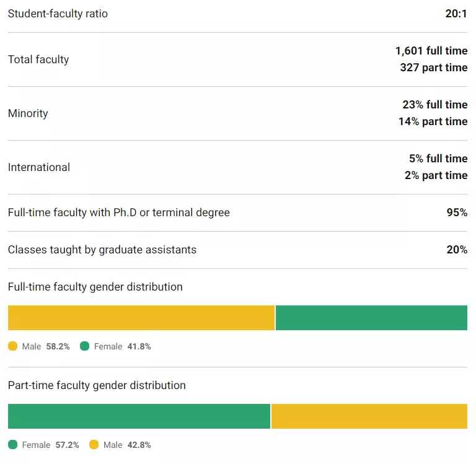Image resolution: width=476 pixels, height=464 pixels.
Task: Select the green Female segment of part-time bar
Action: (x=139, y=416)
